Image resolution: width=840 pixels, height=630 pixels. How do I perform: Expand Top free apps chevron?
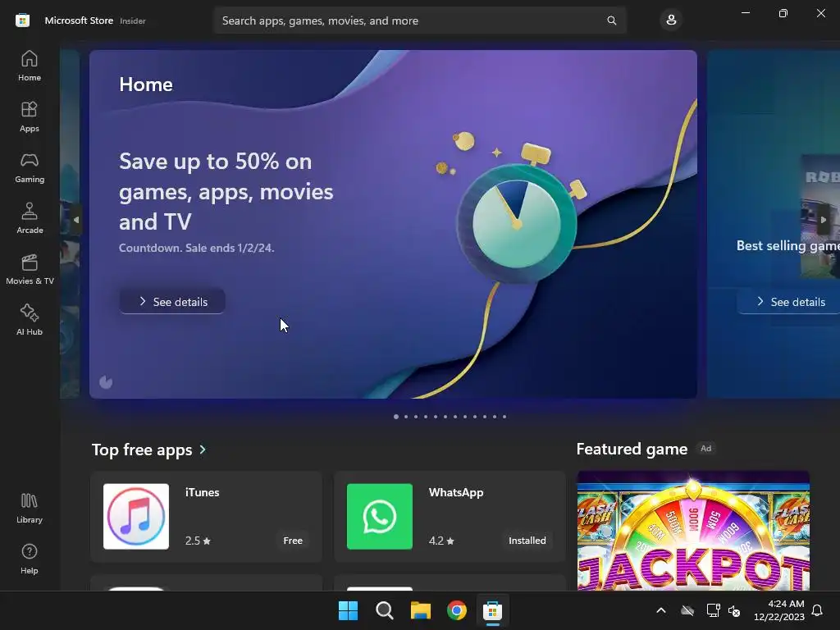tap(203, 450)
